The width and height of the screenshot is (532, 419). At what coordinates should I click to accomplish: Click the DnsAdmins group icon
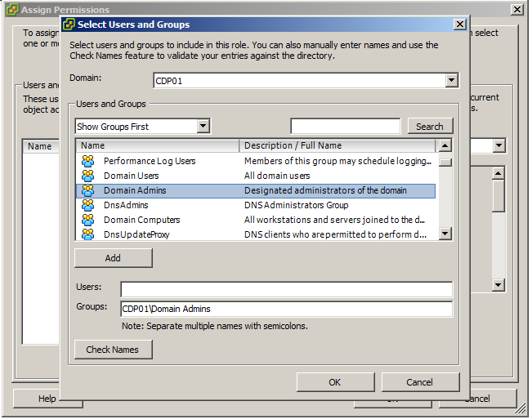88,205
